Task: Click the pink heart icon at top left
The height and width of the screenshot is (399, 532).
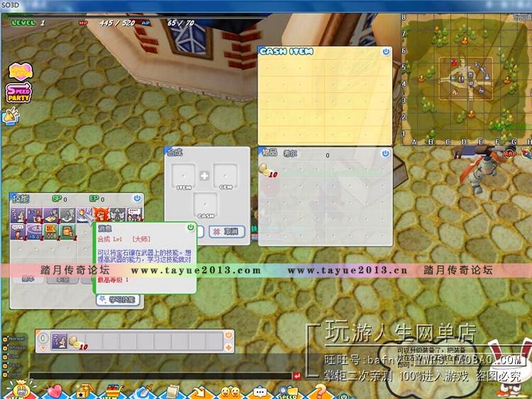Action: pos(21,71)
